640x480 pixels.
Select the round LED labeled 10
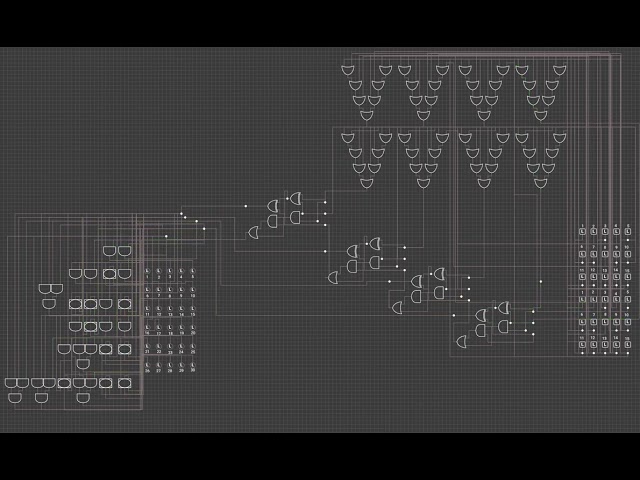tap(193, 290)
